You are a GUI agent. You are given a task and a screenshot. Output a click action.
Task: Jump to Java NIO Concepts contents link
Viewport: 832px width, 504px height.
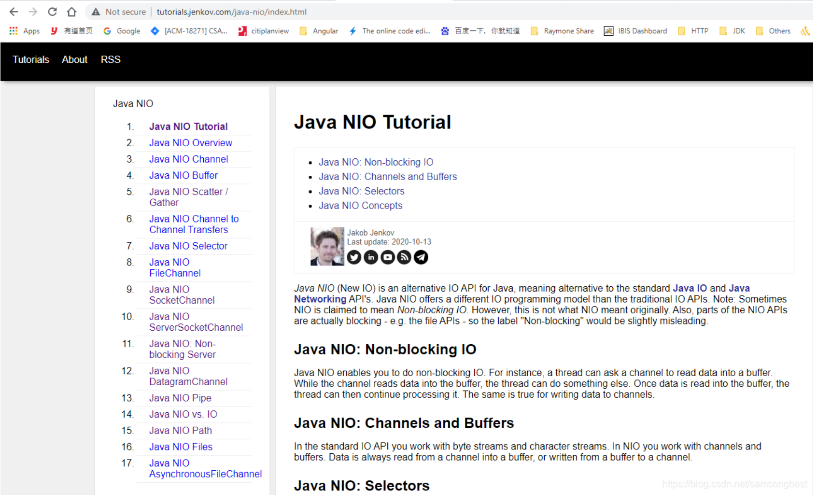(x=360, y=206)
